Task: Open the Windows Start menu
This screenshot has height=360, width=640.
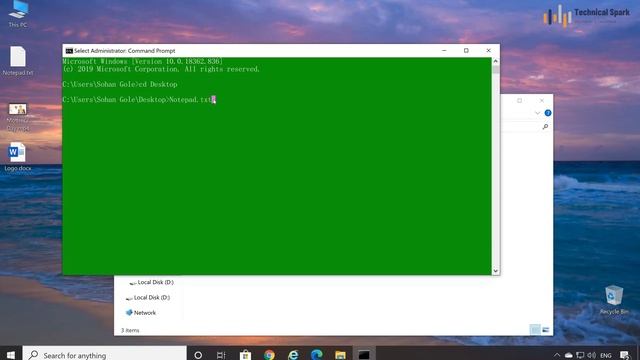Action: pyautogui.click(x=11, y=355)
